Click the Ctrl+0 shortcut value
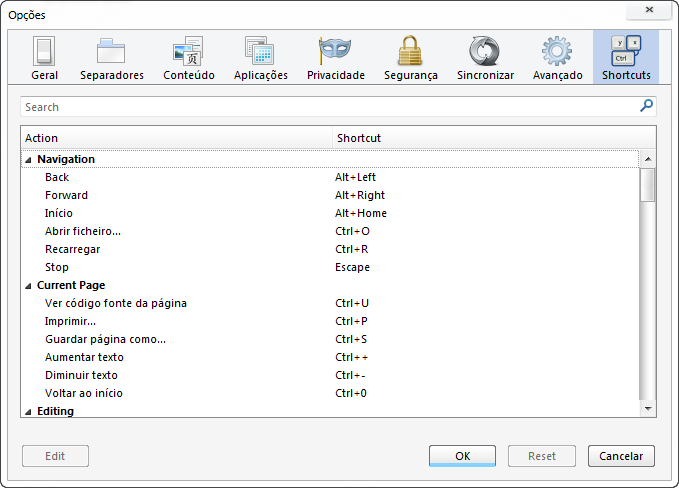Viewport: 679px width, 488px height. [x=351, y=393]
